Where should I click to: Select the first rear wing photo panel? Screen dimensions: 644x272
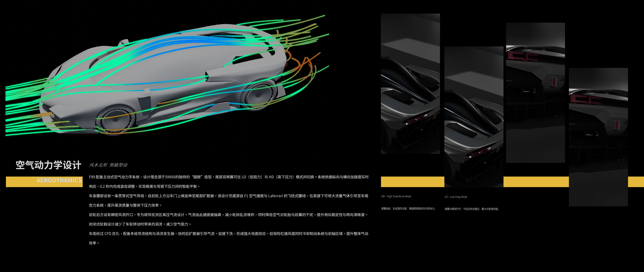point(410,84)
